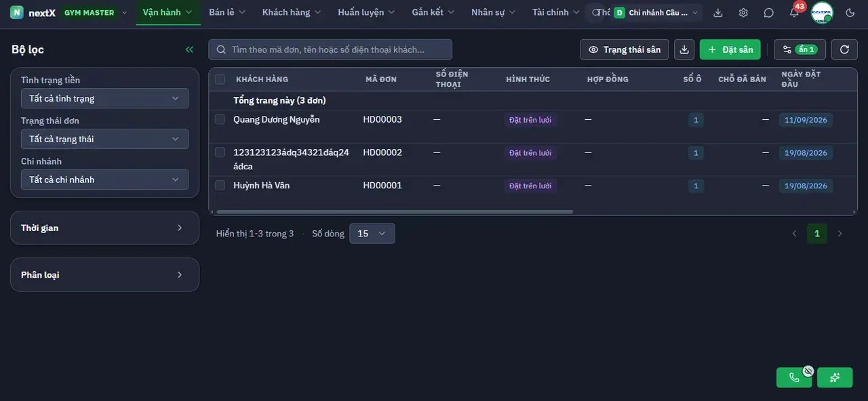This screenshot has width=868, height=401.
Task: Click the export download button beside Đặt sân
Action: pos(684,49)
